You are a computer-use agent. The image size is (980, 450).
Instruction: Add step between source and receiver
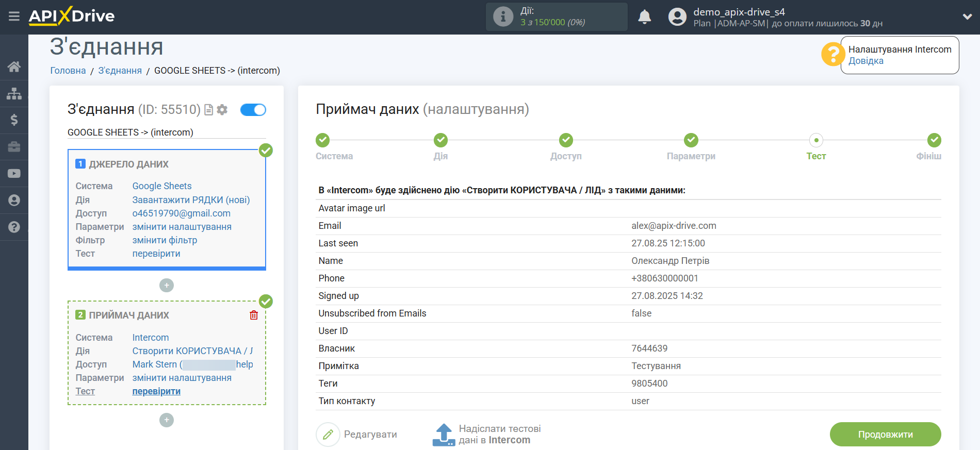[167, 285]
